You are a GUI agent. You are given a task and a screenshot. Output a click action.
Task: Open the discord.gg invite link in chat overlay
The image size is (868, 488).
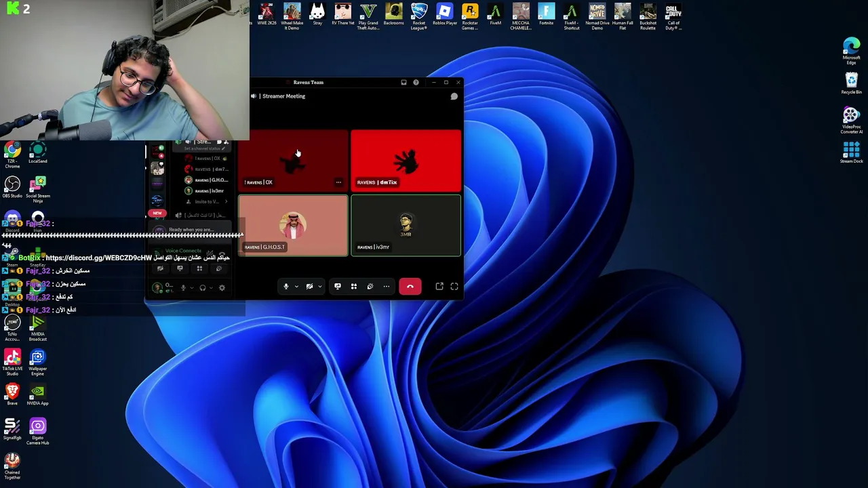tap(99, 258)
